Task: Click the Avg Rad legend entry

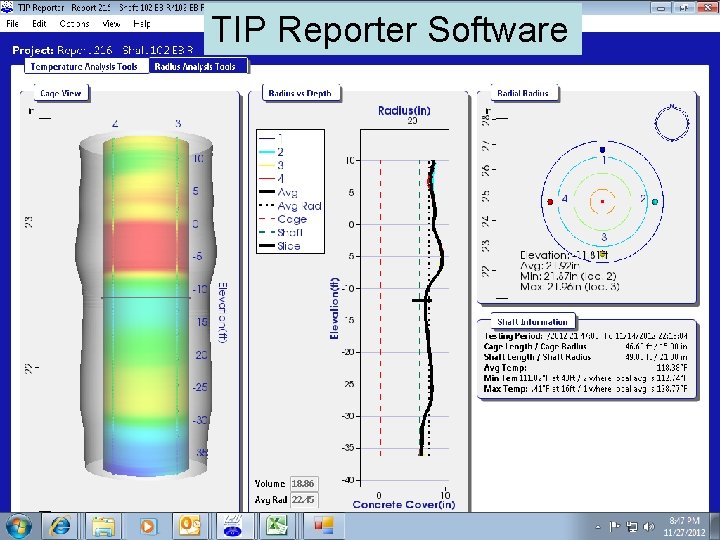Action: pos(290,206)
